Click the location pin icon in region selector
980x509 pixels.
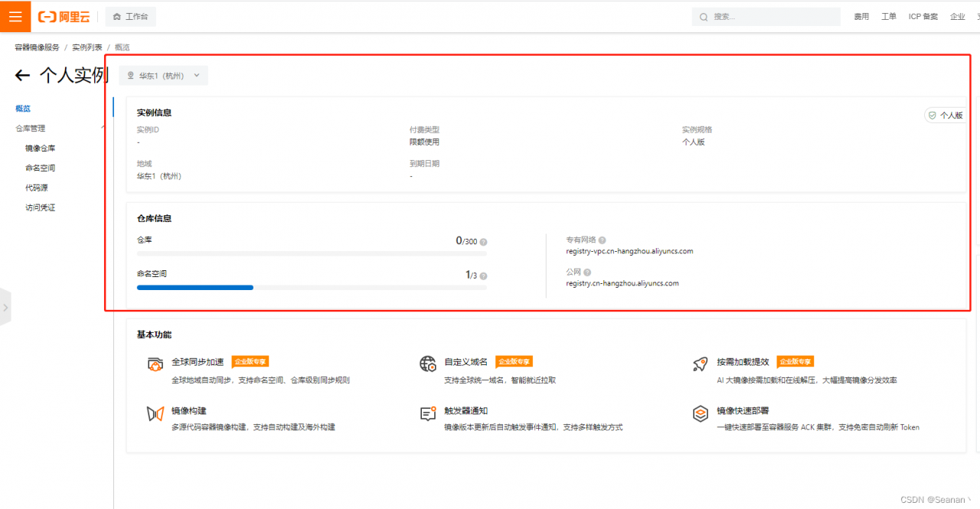point(130,76)
